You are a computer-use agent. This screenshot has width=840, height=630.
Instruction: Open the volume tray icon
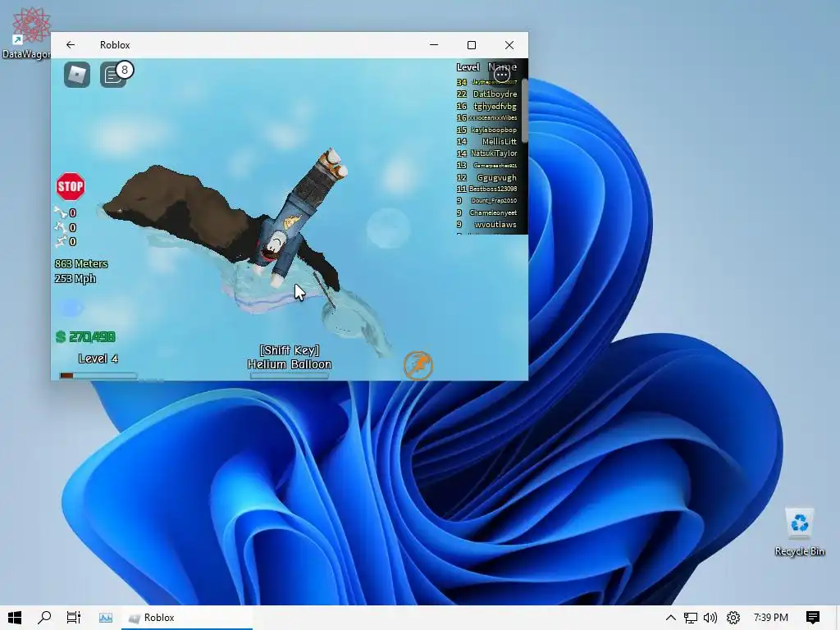pos(710,618)
